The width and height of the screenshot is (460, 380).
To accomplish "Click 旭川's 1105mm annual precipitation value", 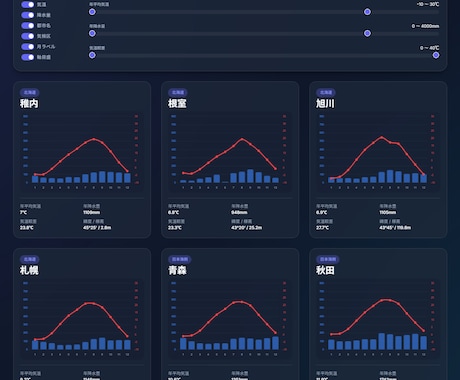I will click(x=388, y=212).
